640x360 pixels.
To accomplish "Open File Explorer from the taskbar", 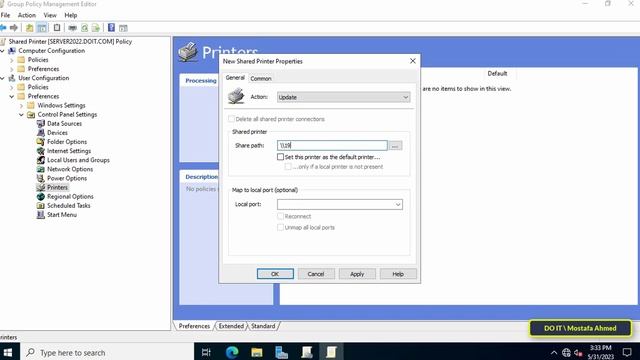I will tap(257, 352).
